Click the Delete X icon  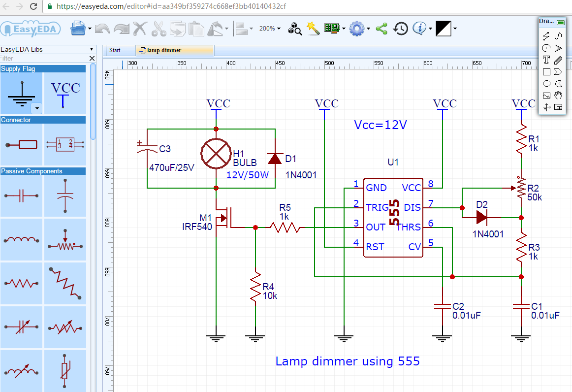(x=140, y=29)
